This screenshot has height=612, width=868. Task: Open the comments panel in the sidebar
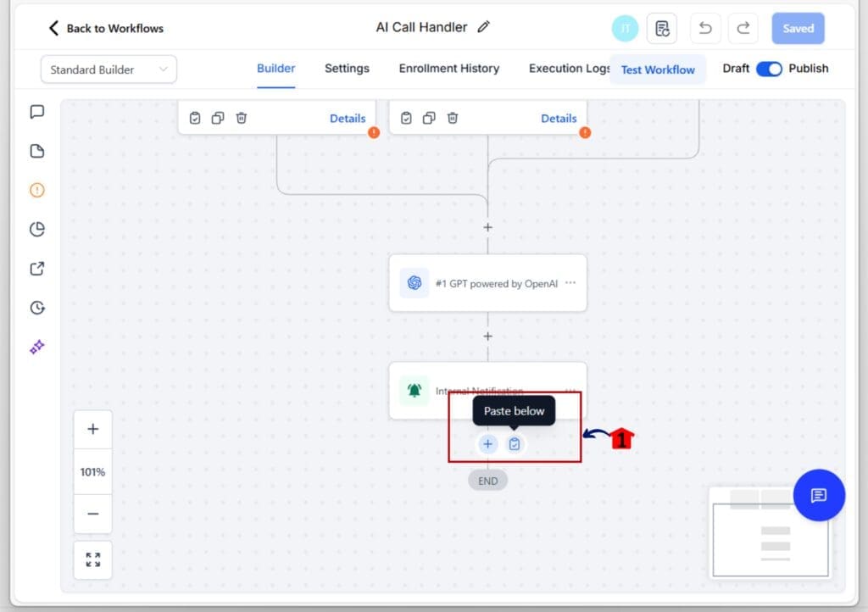point(36,111)
